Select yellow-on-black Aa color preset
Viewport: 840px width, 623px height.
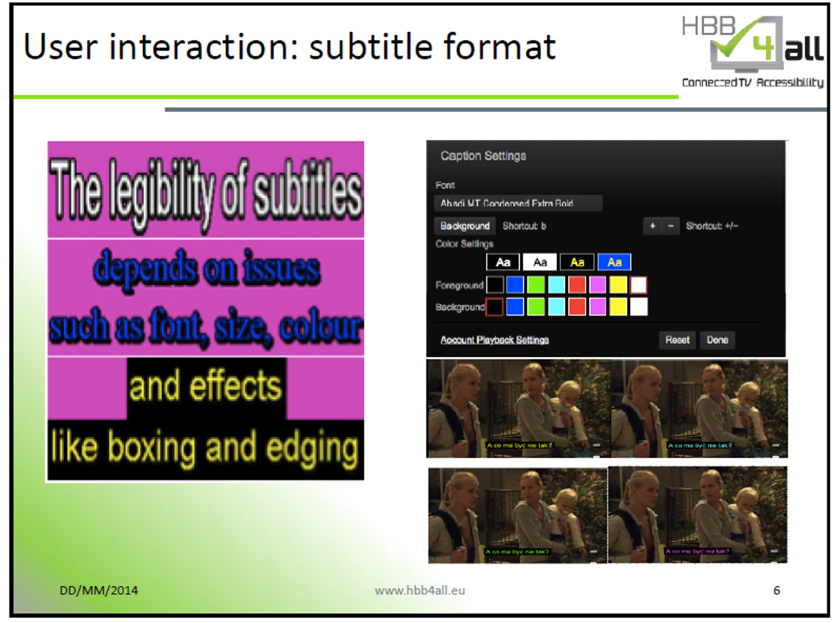(x=577, y=262)
